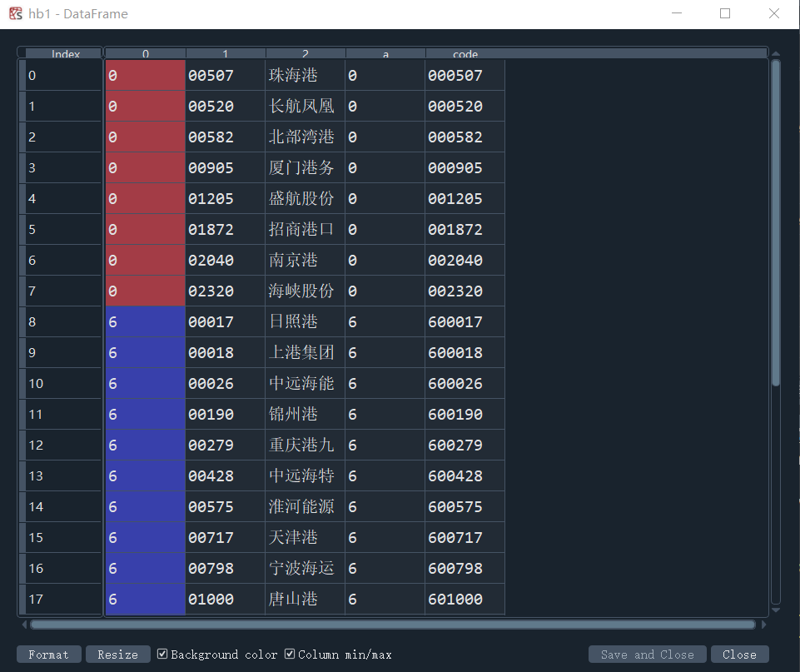Select the 唐山港 cell
The image size is (800, 672).
[x=306, y=599]
